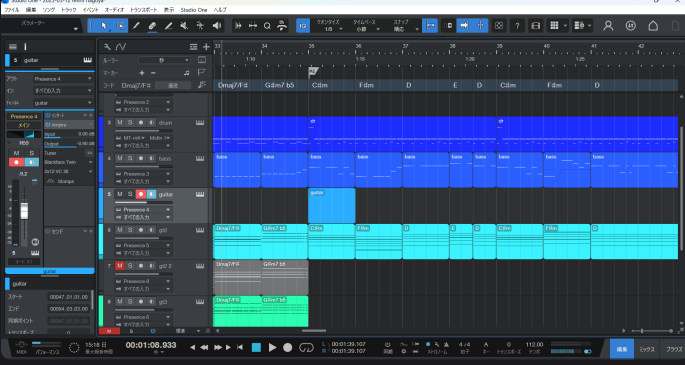
Task: Click the magnifier Q icon in toolbar
Action: coord(267,26)
